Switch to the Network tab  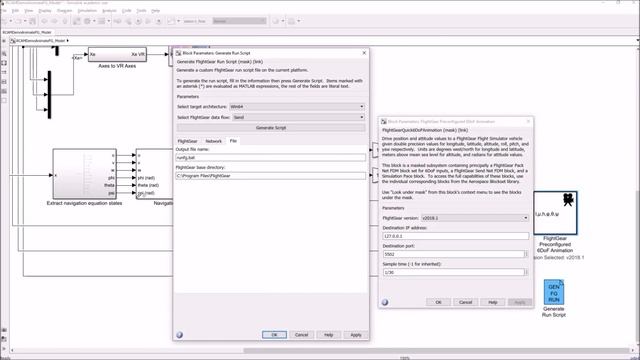(213, 141)
